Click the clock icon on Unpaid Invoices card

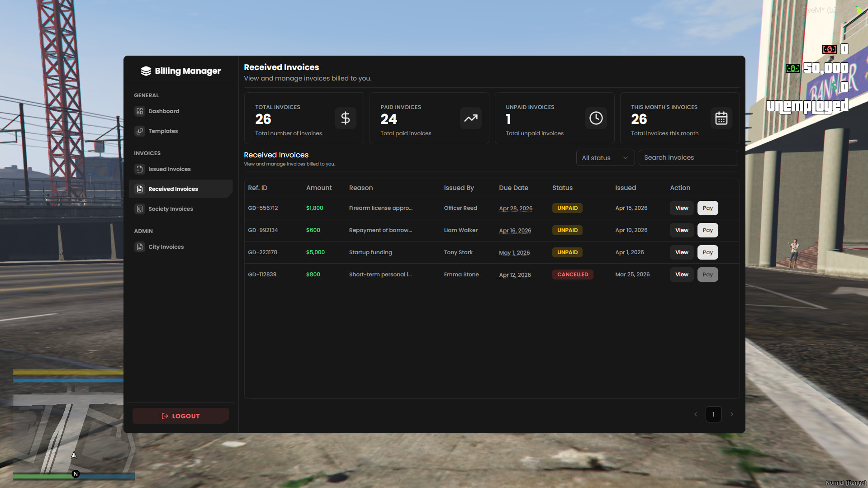(x=596, y=118)
